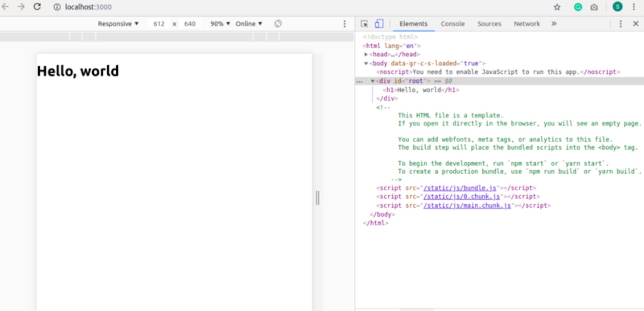Expand the head element node
Image resolution: width=644 pixels, height=311 pixels.
point(366,54)
